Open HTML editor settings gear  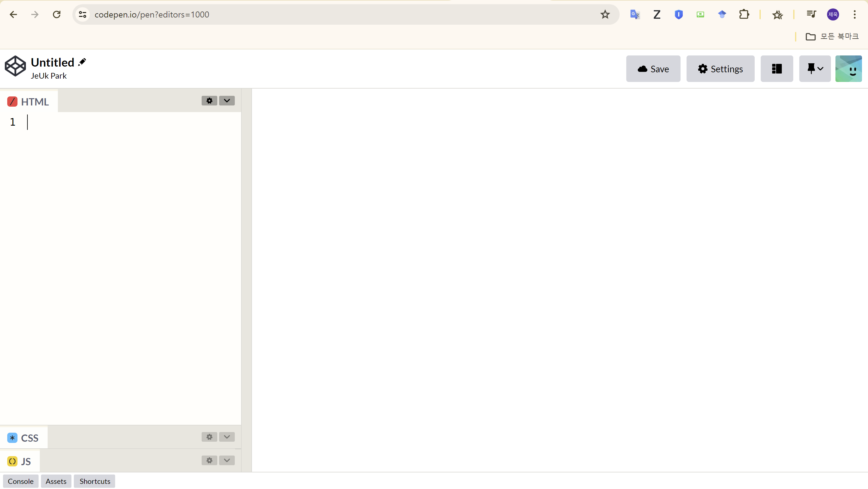pyautogui.click(x=209, y=101)
